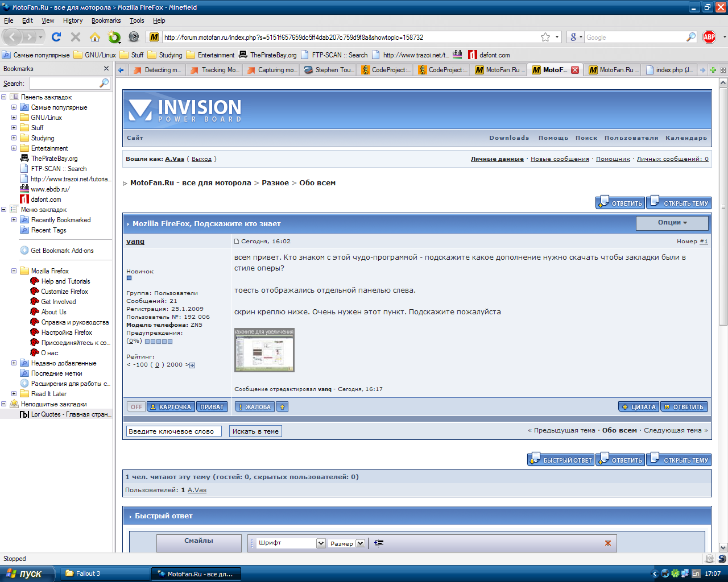The height and width of the screenshot is (582, 728).
Task: Switch to the Stephen Tou... tab
Action: point(328,70)
